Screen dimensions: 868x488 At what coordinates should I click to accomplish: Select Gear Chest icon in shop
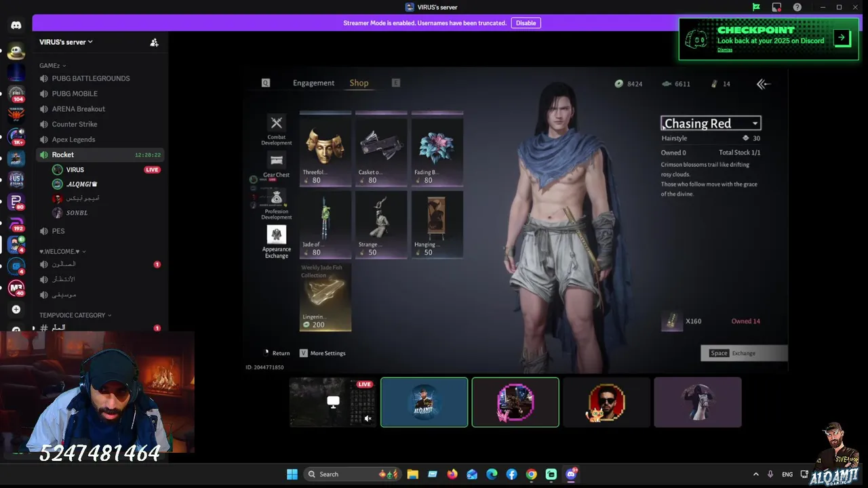coord(276,161)
